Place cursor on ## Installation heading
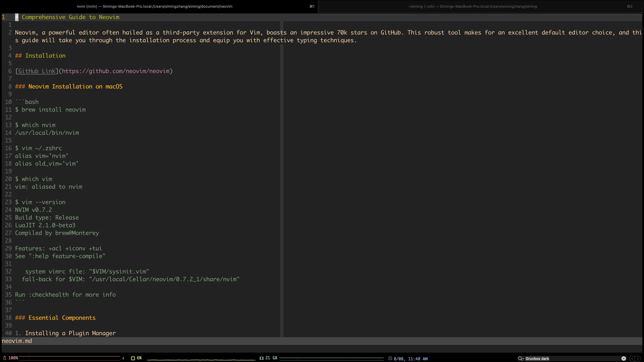This screenshot has width=644, height=362. [40, 56]
